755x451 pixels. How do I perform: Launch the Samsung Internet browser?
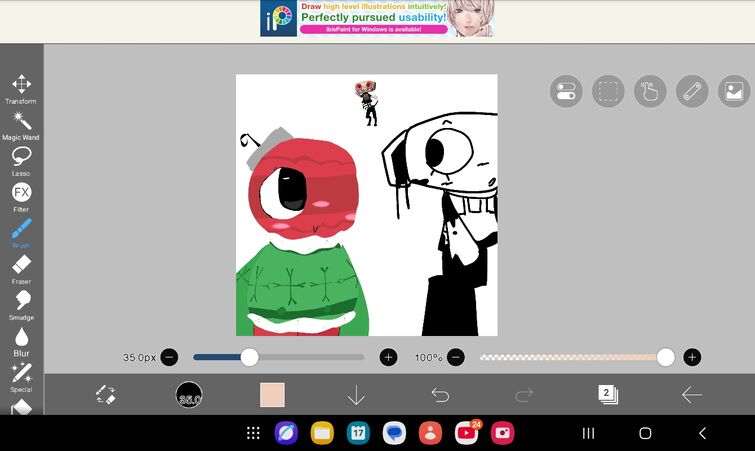(286, 433)
